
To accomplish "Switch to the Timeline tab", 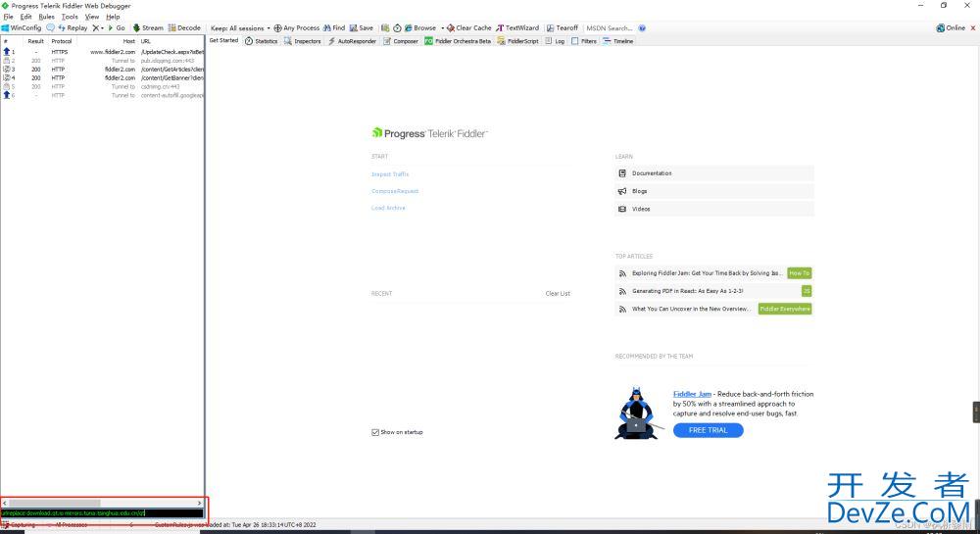I will [618, 41].
